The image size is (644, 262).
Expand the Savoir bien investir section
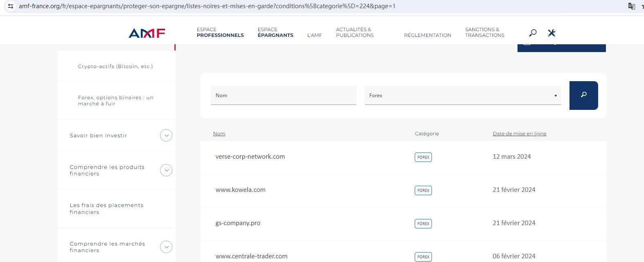(x=166, y=135)
